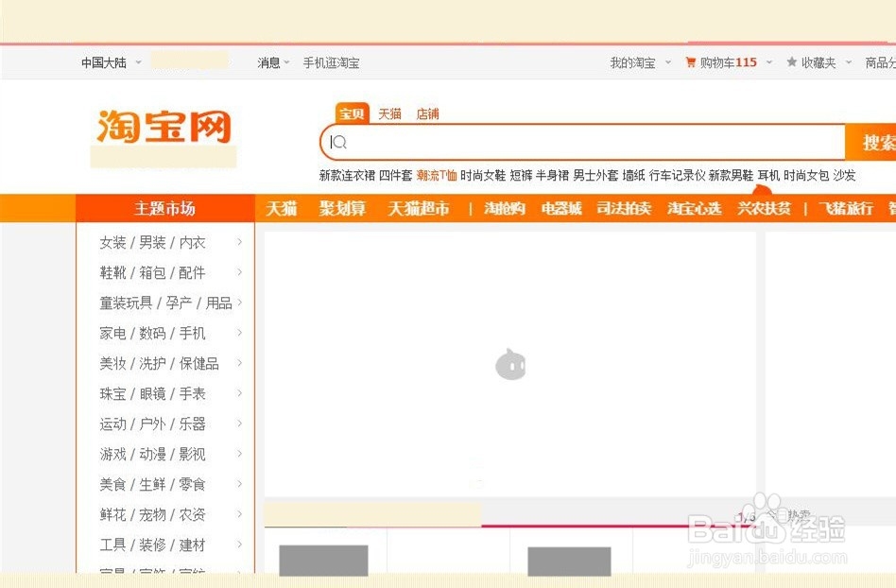Click the 潮流T恤 hot search link

pos(437,176)
